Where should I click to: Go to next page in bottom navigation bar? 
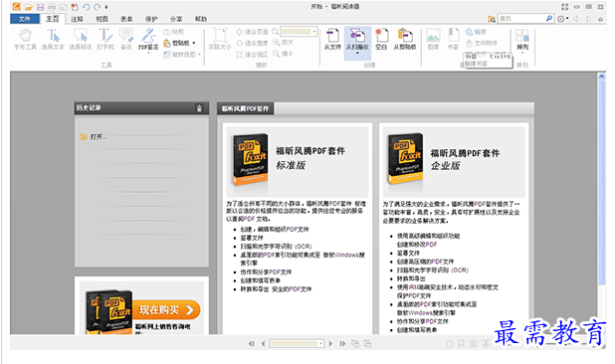pos(330,344)
